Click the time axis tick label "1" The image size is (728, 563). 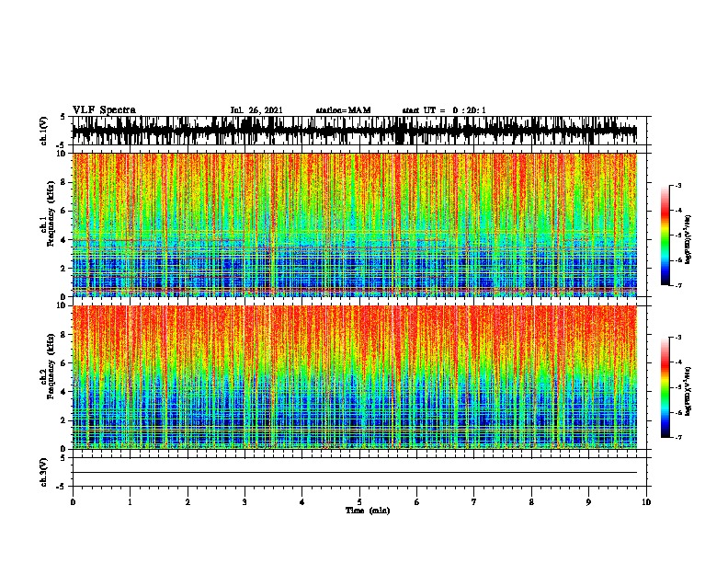tap(130, 501)
